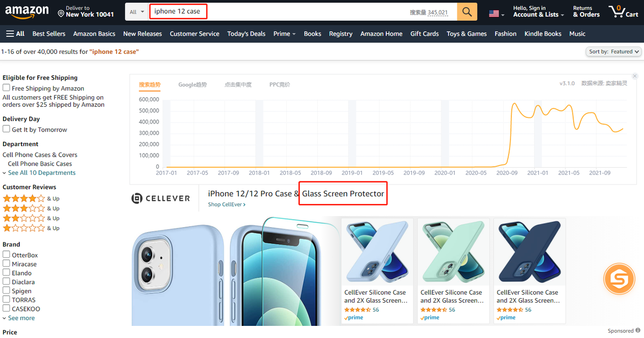The height and width of the screenshot is (338, 644).
Task: Click star rating of mint green CellEver case
Action: pyautogui.click(x=434, y=310)
